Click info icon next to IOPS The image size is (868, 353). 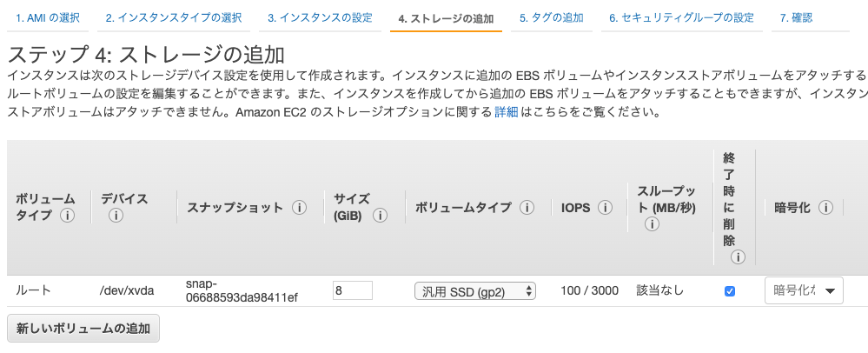click(605, 208)
